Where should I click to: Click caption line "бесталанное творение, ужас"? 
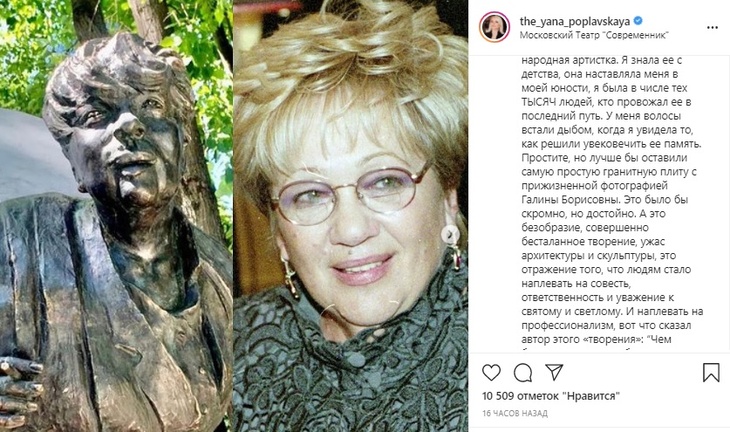pyautogui.click(x=593, y=242)
